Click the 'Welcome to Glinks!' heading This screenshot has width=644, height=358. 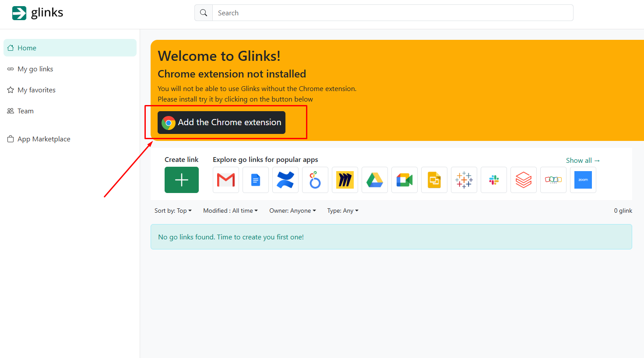tap(219, 56)
